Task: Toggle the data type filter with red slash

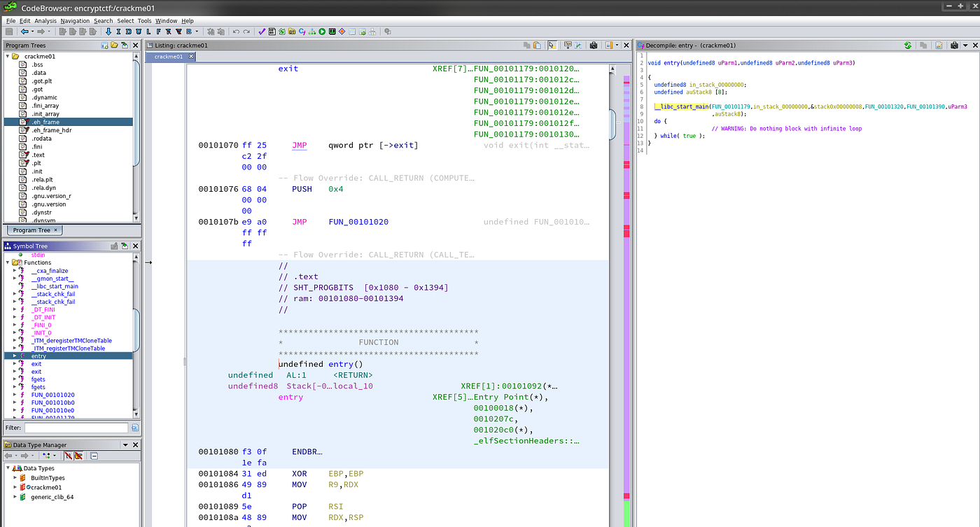Action: pyautogui.click(x=69, y=456)
